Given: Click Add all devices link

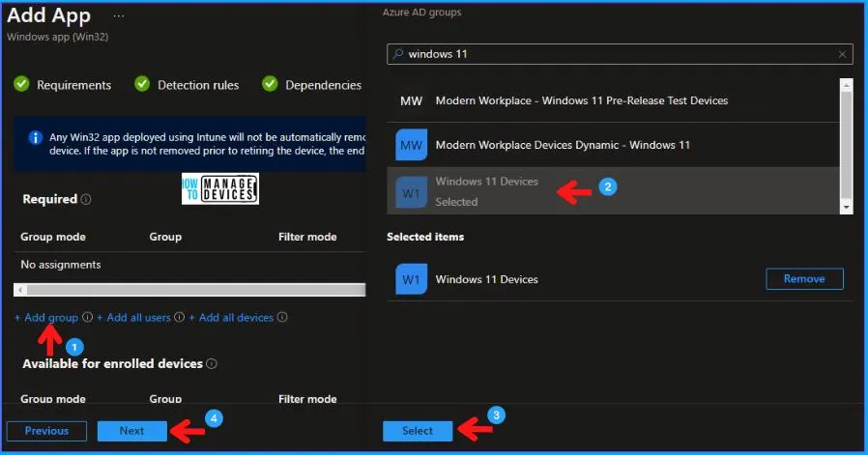Looking at the screenshot, I should [x=231, y=318].
